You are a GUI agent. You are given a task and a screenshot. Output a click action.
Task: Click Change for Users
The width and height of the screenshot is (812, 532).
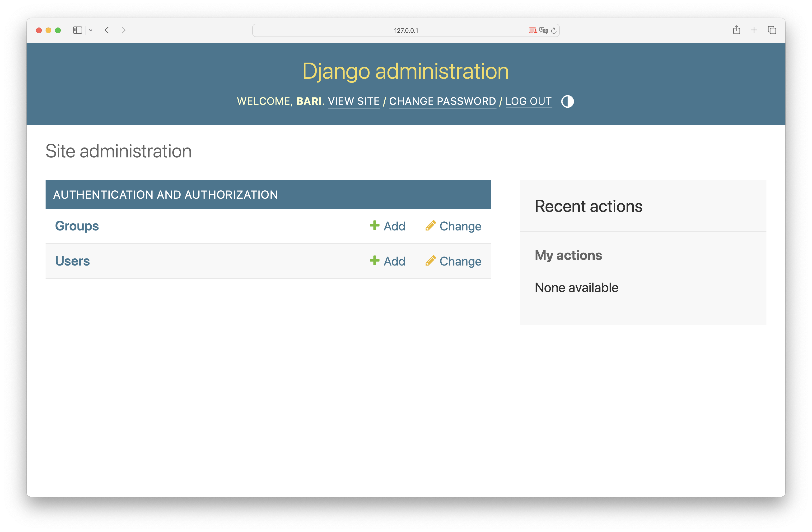point(453,261)
